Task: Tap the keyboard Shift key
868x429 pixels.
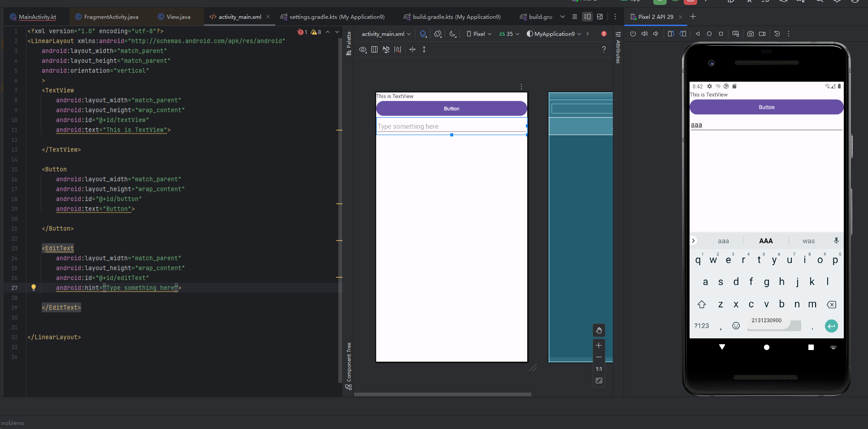Action: coord(702,304)
